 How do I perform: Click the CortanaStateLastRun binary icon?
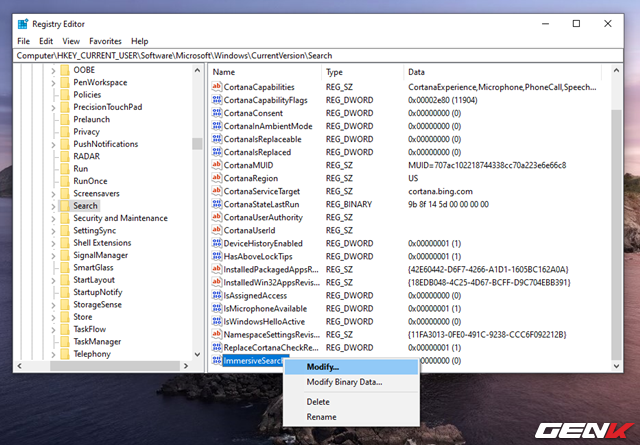pyautogui.click(x=216, y=204)
